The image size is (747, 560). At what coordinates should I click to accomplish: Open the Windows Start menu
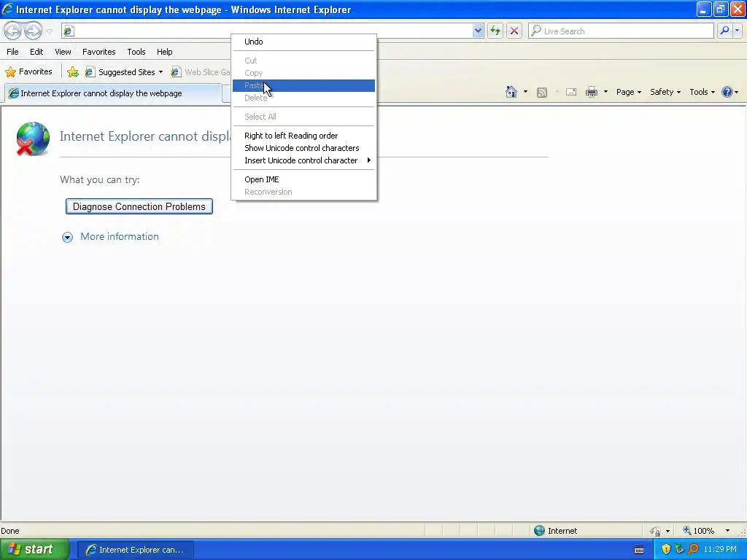35,550
